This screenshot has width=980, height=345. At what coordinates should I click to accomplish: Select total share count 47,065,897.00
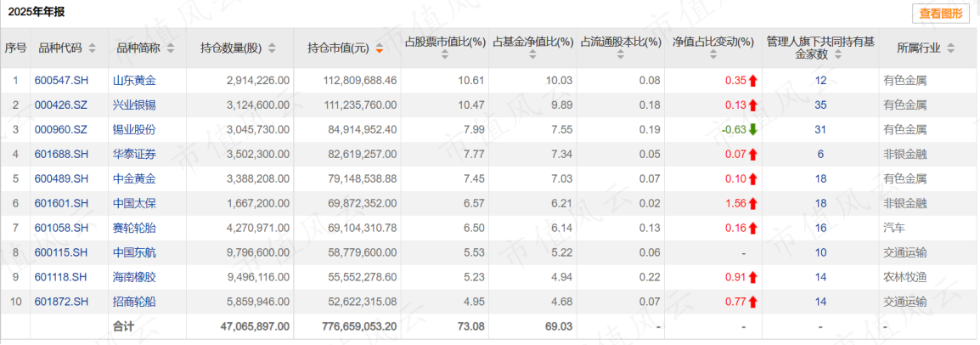[x=255, y=326]
